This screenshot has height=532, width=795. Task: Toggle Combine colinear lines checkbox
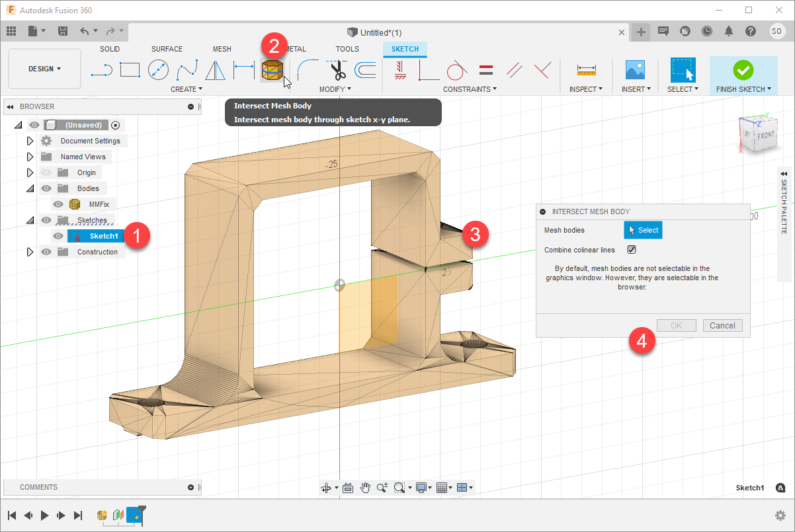(632, 250)
